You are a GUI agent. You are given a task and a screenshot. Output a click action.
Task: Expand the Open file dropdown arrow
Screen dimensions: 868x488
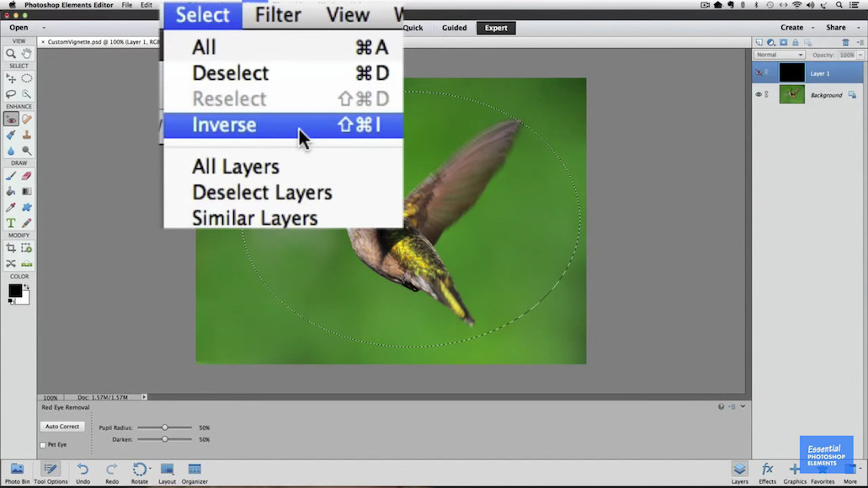[x=44, y=28]
